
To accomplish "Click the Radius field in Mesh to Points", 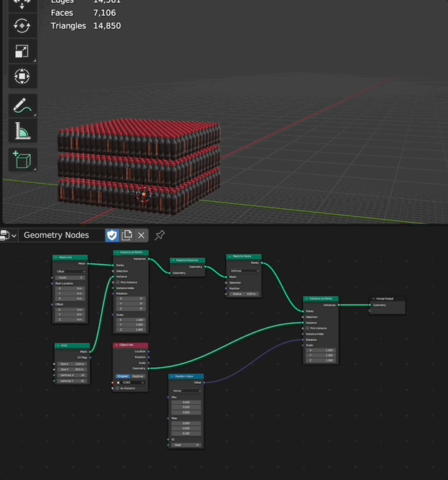I will [x=244, y=294].
